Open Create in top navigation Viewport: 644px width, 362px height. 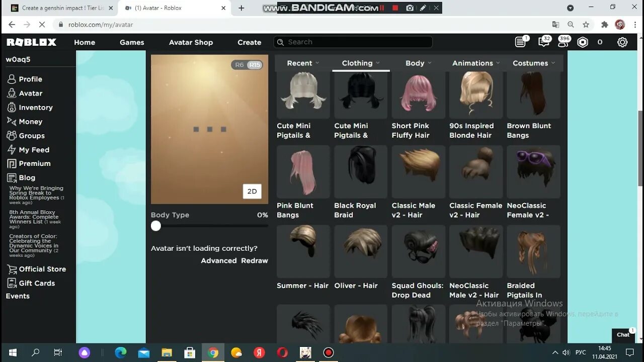(249, 42)
